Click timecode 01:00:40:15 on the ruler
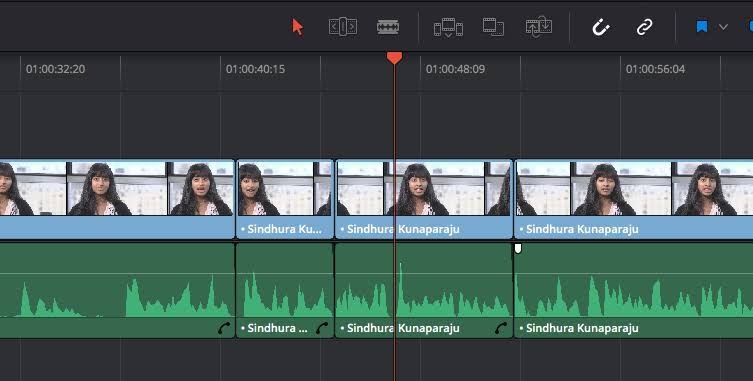The height and width of the screenshot is (381, 753). coord(255,69)
